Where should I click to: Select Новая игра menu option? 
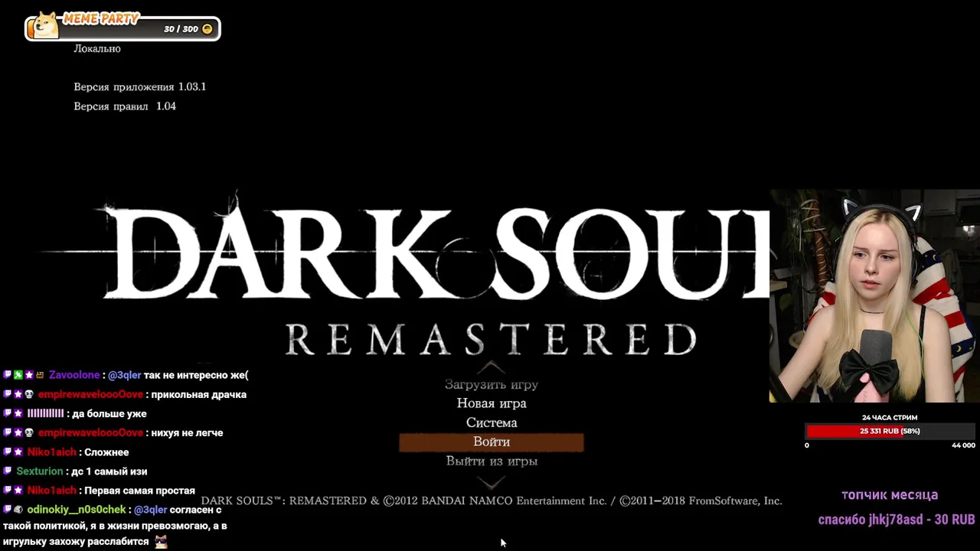click(492, 403)
